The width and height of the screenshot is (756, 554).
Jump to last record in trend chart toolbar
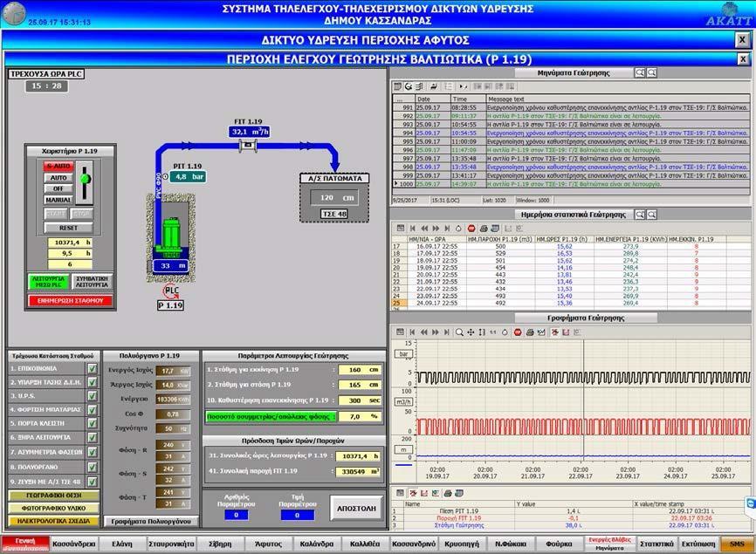click(x=447, y=332)
